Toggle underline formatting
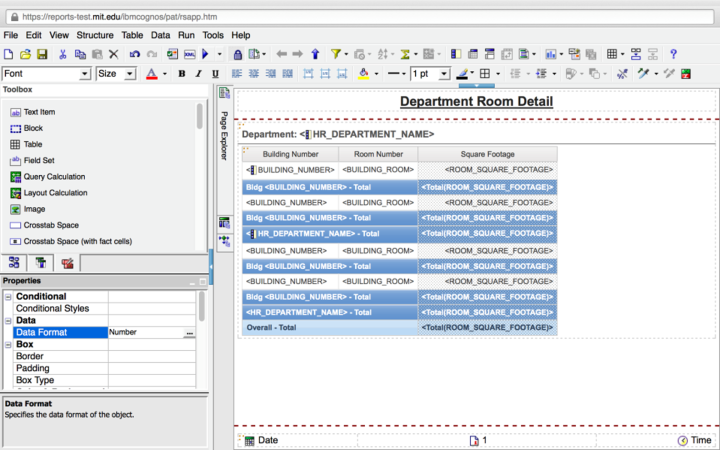 pyautogui.click(x=216, y=74)
